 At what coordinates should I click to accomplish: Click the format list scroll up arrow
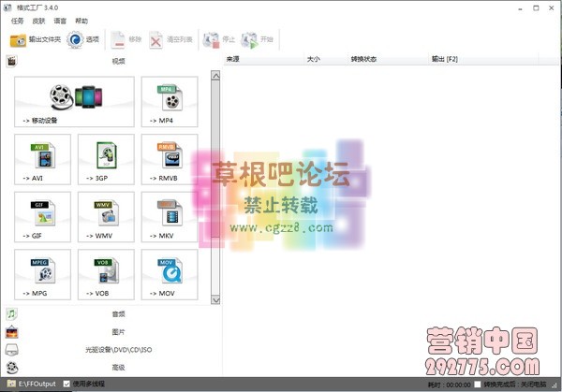point(215,76)
